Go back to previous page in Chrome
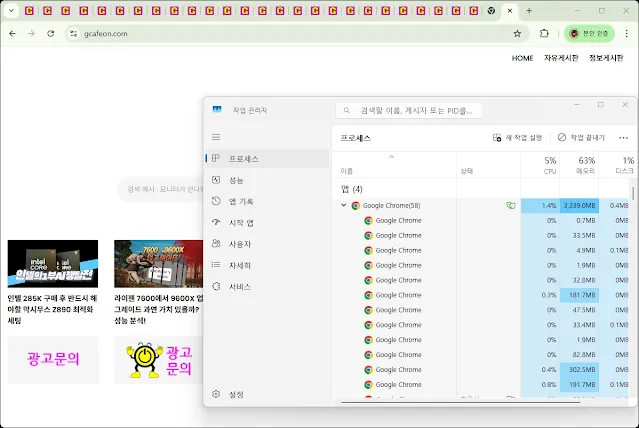 tap(13, 33)
